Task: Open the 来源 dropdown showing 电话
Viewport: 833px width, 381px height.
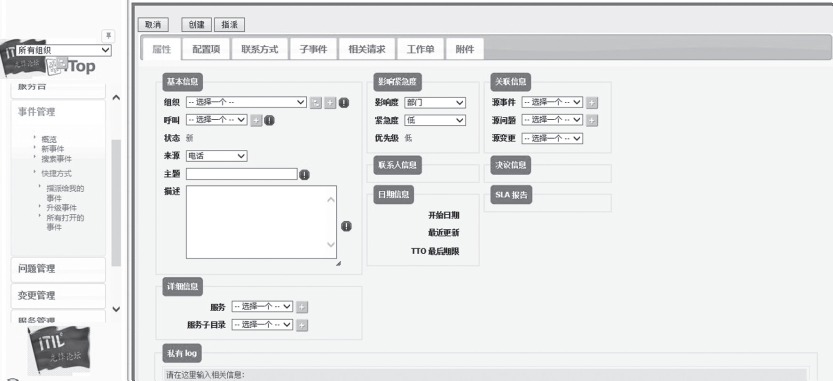Action: pos(217,156)
